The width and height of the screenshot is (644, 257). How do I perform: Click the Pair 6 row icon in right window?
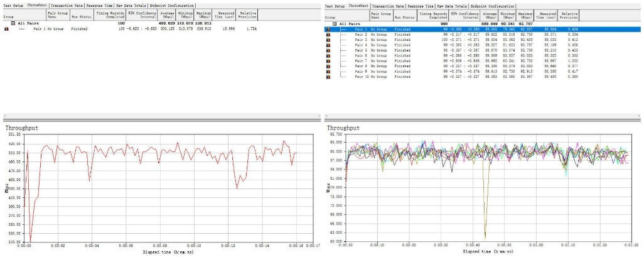tap(328, 56)
